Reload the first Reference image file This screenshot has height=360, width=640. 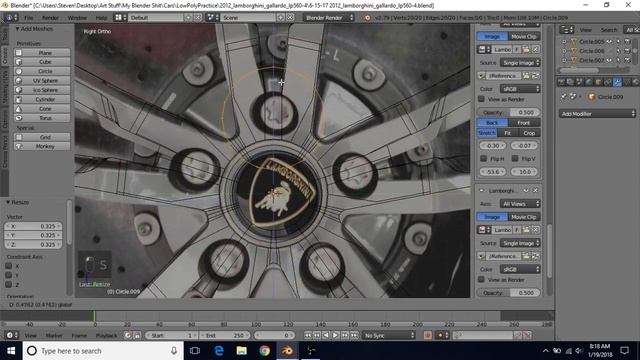pyautogui.click(x=536, y=76)
